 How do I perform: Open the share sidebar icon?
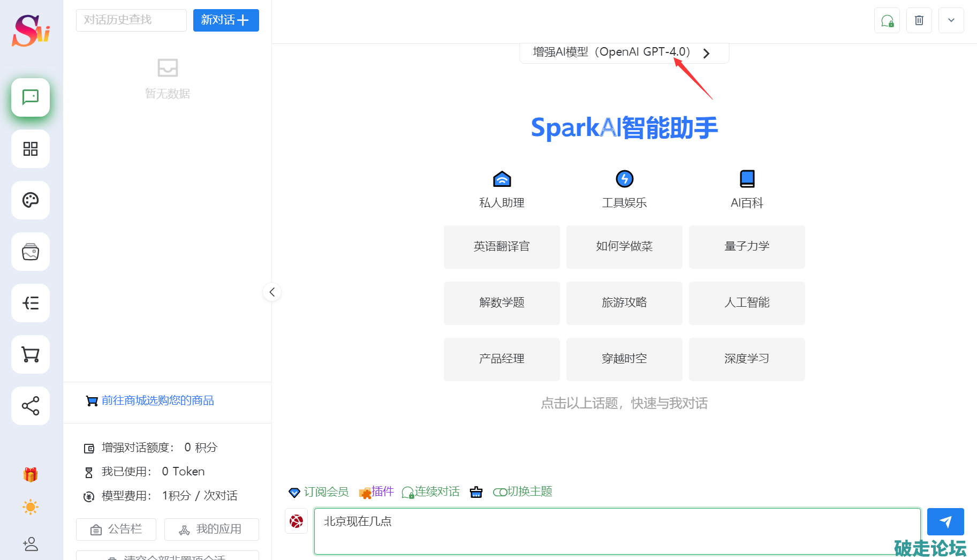[x=31, y=406]
